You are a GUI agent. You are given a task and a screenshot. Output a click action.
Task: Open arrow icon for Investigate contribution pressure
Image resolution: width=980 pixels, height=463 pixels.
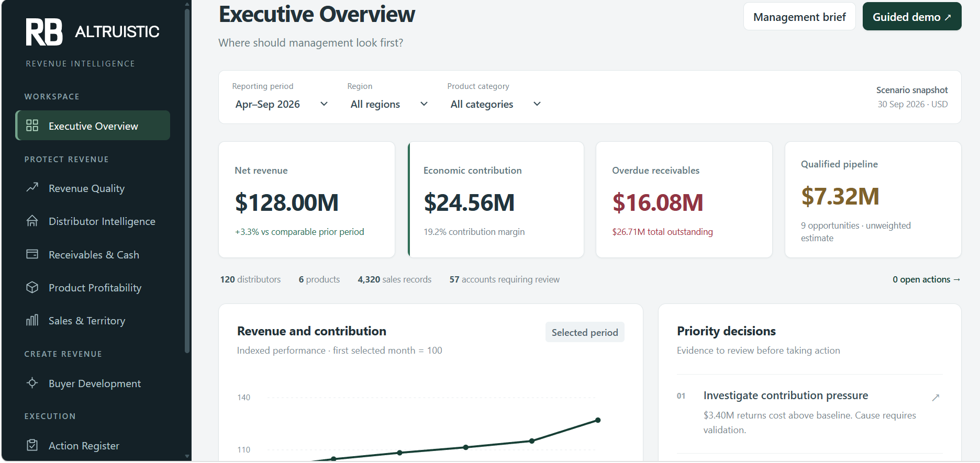[936, 398]
